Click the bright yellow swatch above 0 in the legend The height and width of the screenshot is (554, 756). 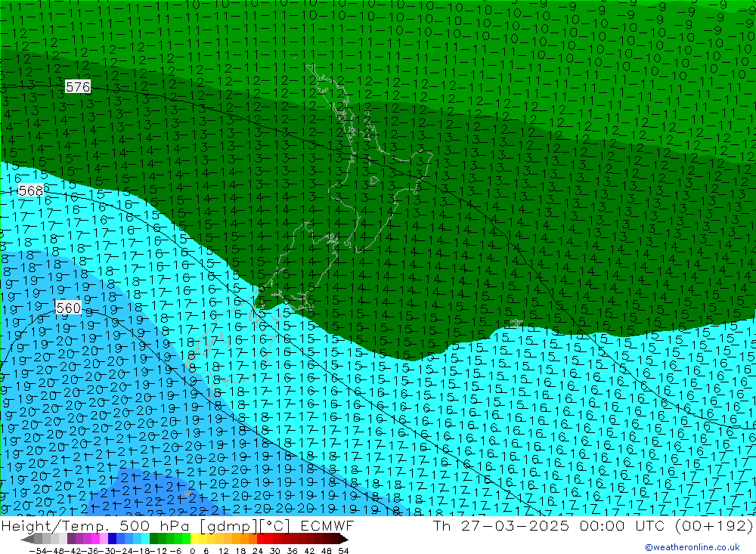195,539
